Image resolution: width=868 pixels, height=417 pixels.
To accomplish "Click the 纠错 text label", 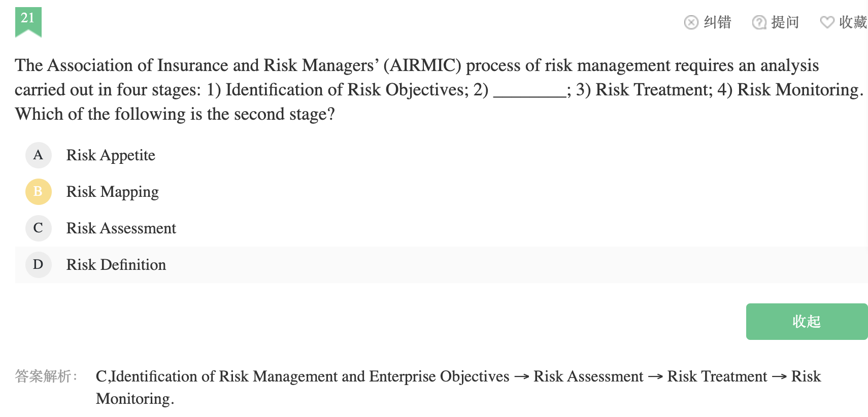I will pos(717,22).
